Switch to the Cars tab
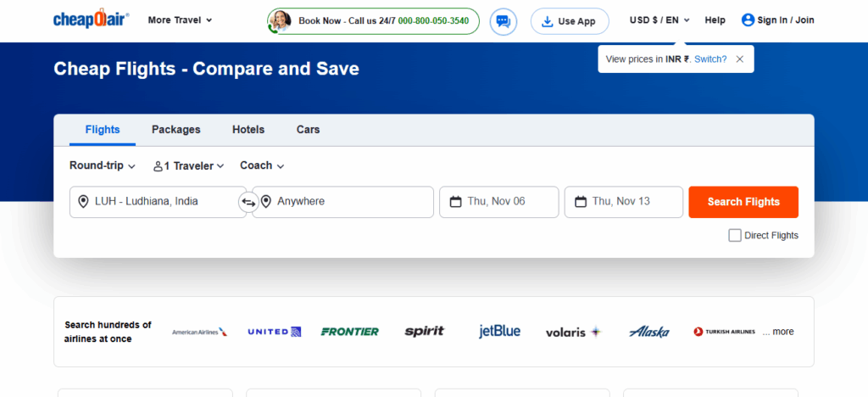 click(x=308, y=130)
